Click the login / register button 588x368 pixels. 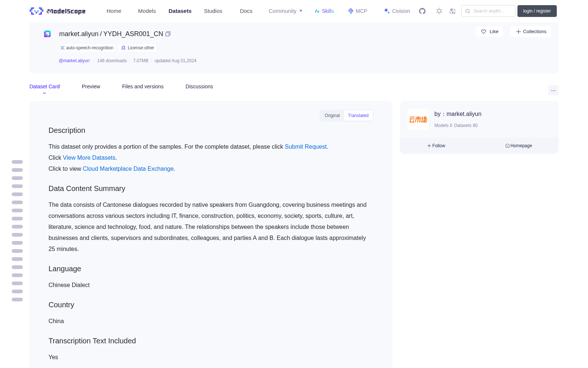[x=537, y=11]
